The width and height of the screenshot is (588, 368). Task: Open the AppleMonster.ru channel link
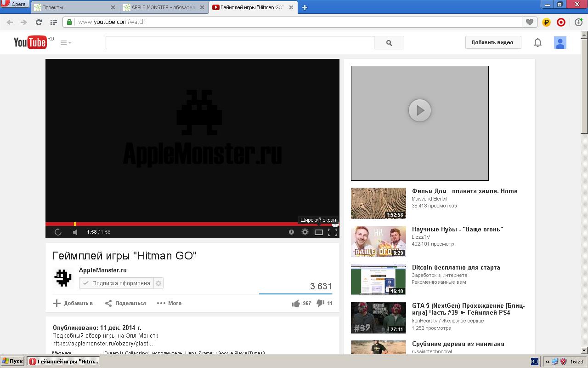coord(102,270)
